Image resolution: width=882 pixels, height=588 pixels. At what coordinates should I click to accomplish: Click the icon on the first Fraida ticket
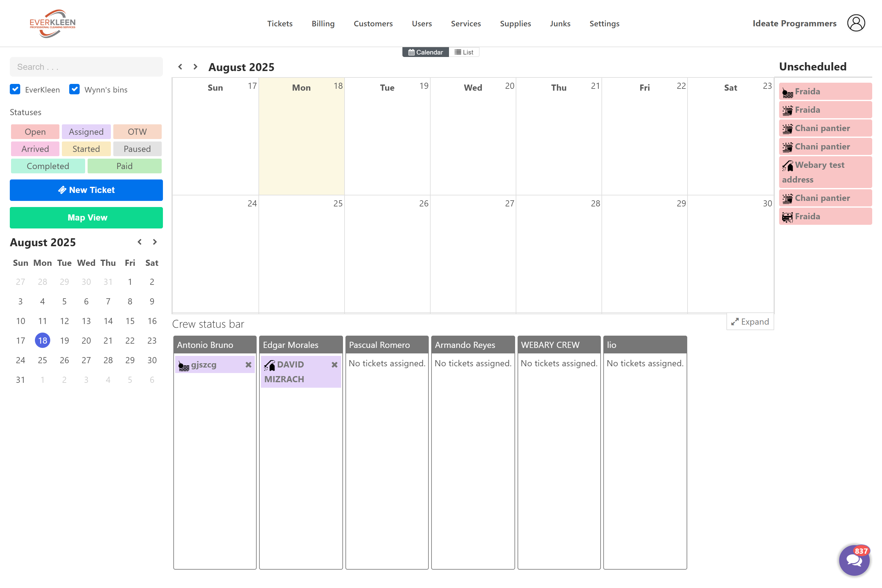pos(787,92)
